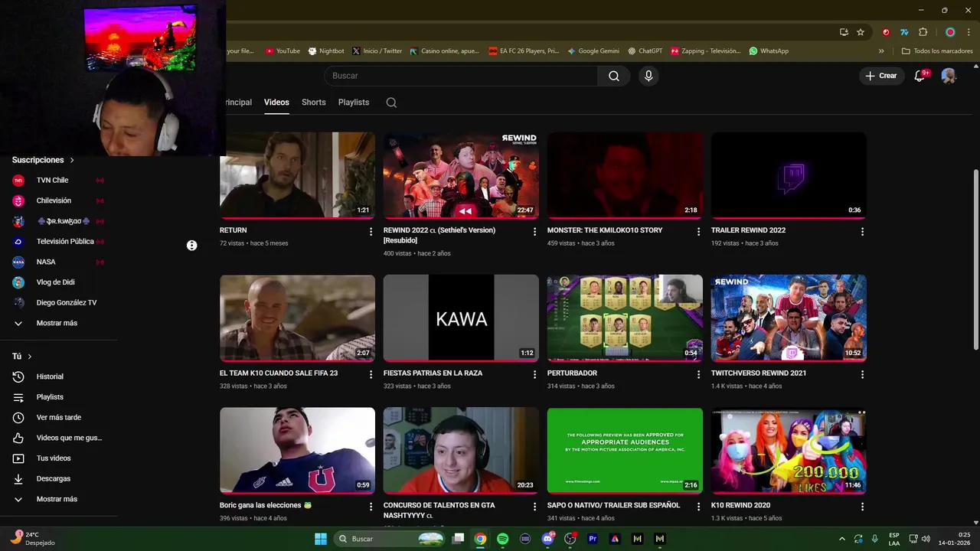Image resolution: width=980 pixels, height=551 pixels.
Task: Open the weather widget showing 24°C
Action: [32, 539]
